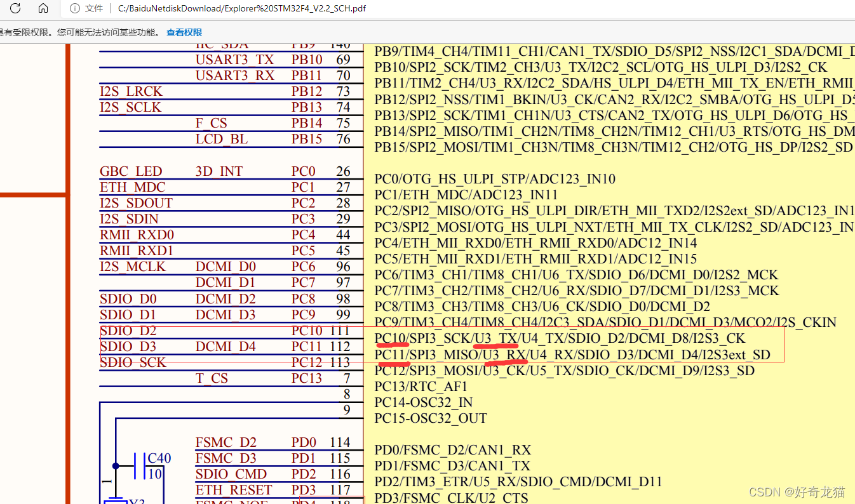
Task: Click the PD0/FSMC_D2/CAN1_RX description
Action: click(453, 451)
